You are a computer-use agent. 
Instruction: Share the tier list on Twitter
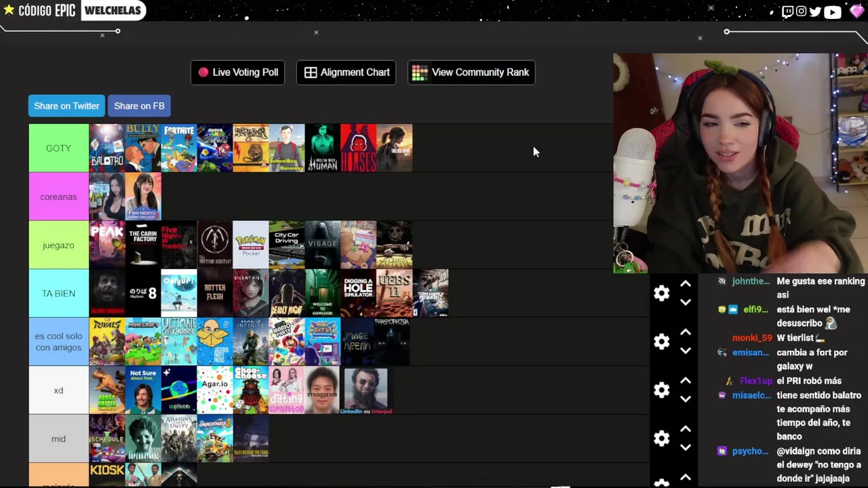click(66, 106)
